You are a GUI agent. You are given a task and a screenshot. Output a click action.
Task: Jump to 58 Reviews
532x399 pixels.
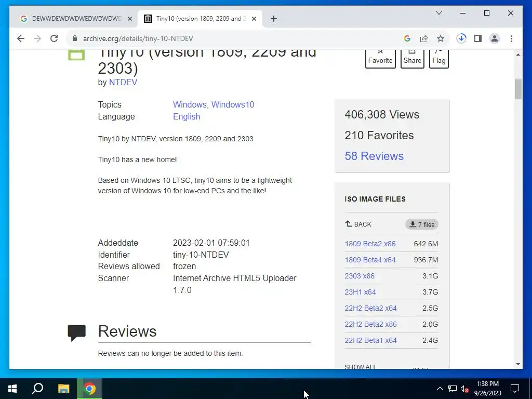(374, 156)
